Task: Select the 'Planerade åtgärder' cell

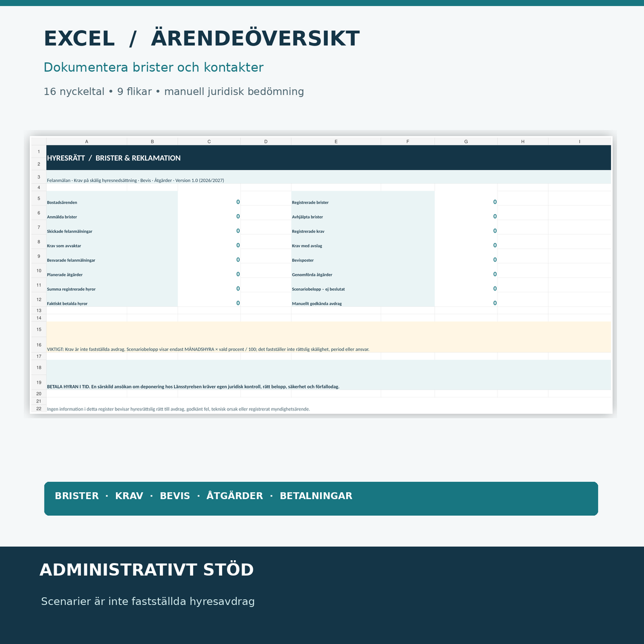Action: 112,271
